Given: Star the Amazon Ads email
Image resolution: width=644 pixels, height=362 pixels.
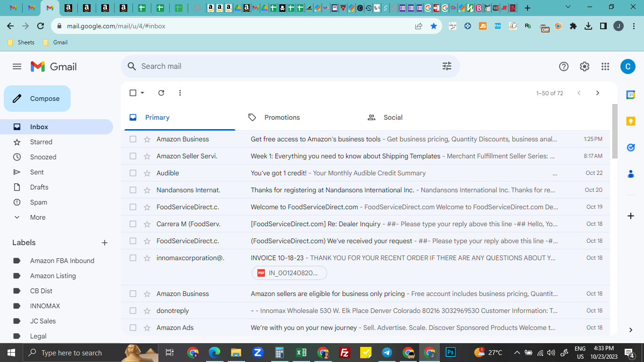Looking at the screenshot, I should (147, 328).
